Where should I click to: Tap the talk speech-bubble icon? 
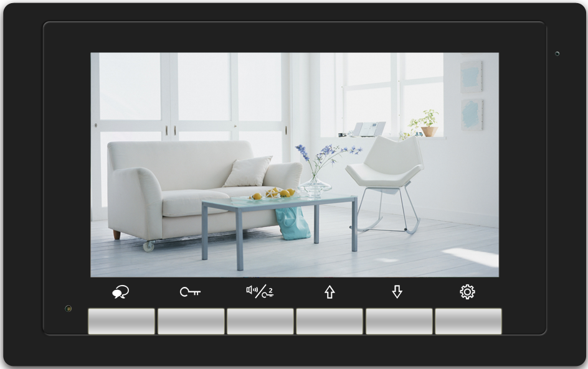coord(121,292)
